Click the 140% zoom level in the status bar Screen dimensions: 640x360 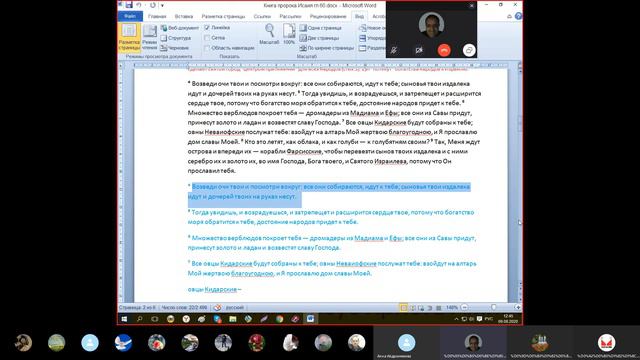[x=452, y=307]
